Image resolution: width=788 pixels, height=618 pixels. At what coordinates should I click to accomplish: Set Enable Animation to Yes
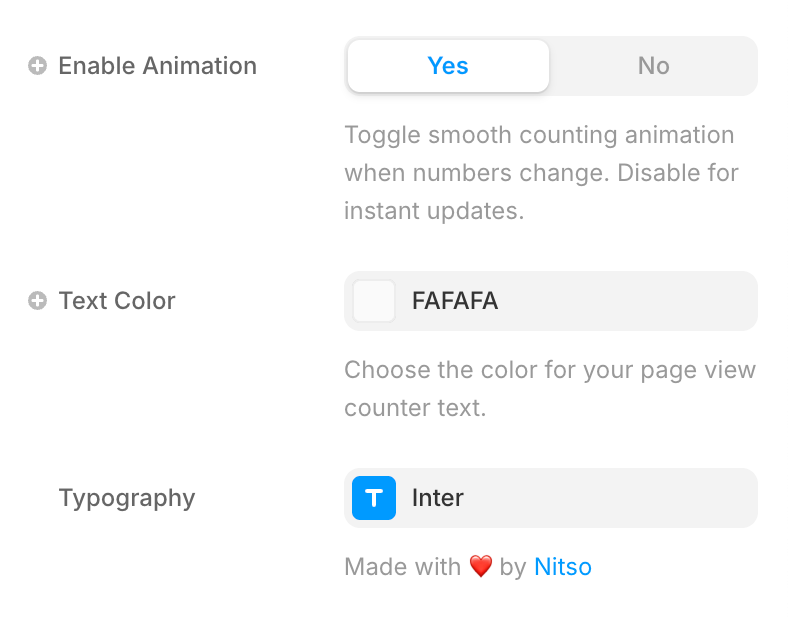[448, 66]
